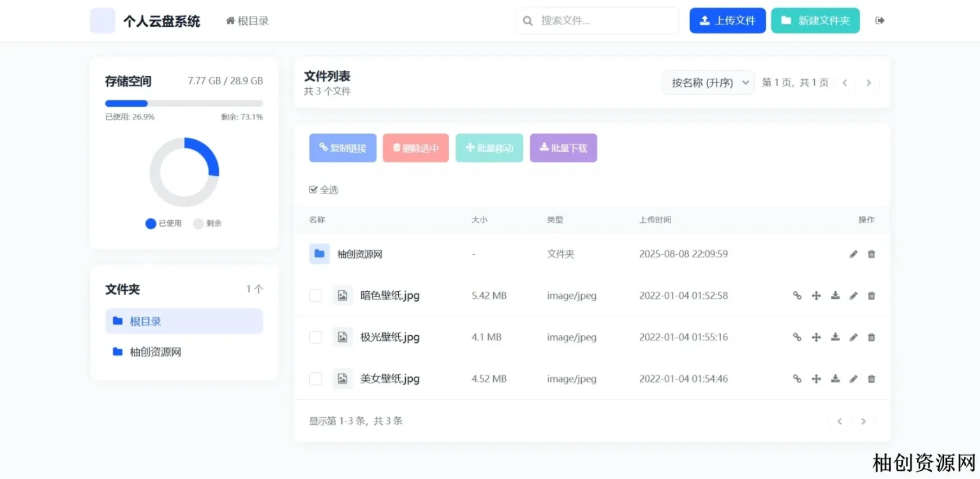Click the logout icon in header

(880, 20)
